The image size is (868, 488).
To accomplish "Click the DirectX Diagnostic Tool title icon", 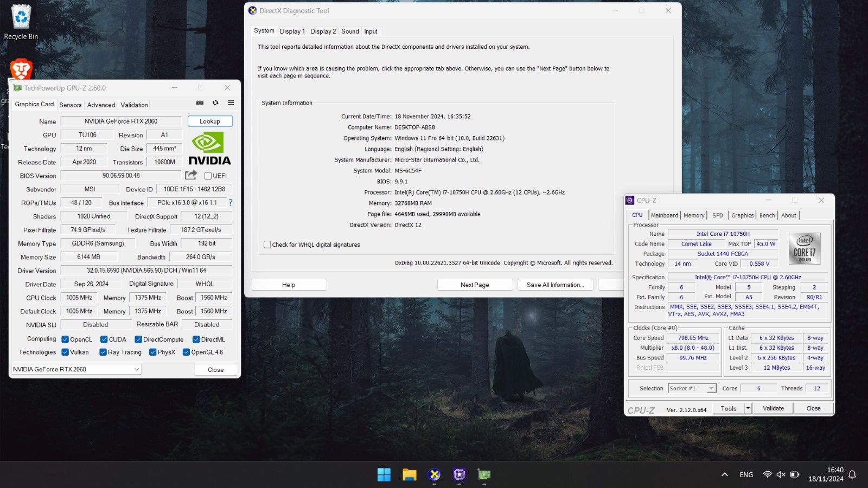I will point(252,10).
